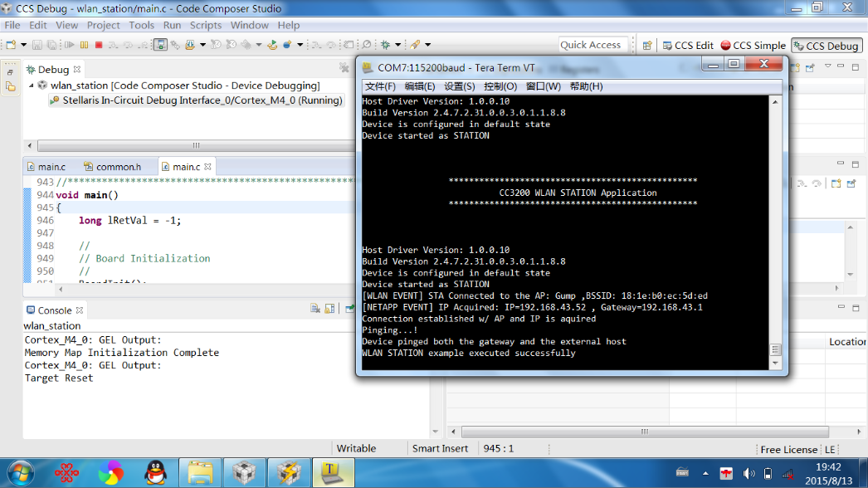Click the Resume debug icon

click(x=69, y=44)
